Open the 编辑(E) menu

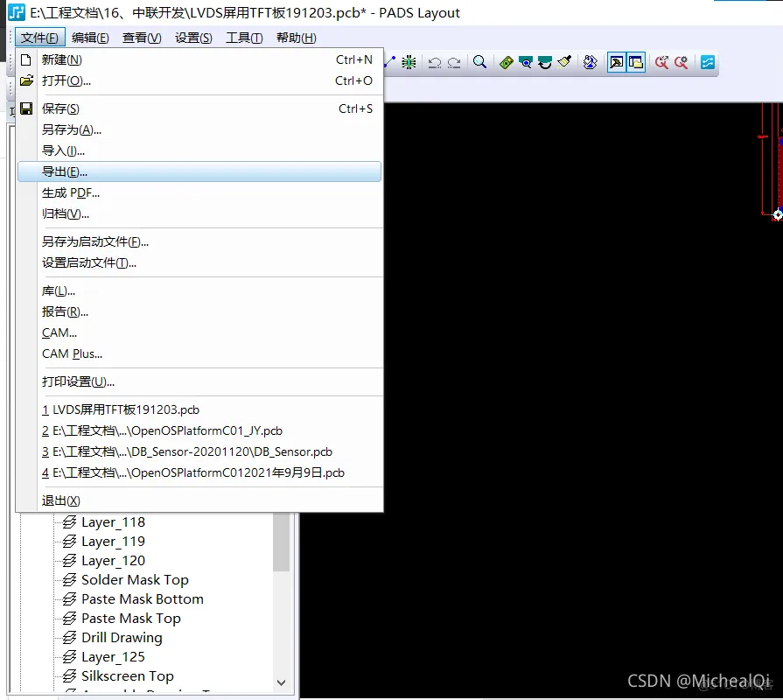point(90,38)
